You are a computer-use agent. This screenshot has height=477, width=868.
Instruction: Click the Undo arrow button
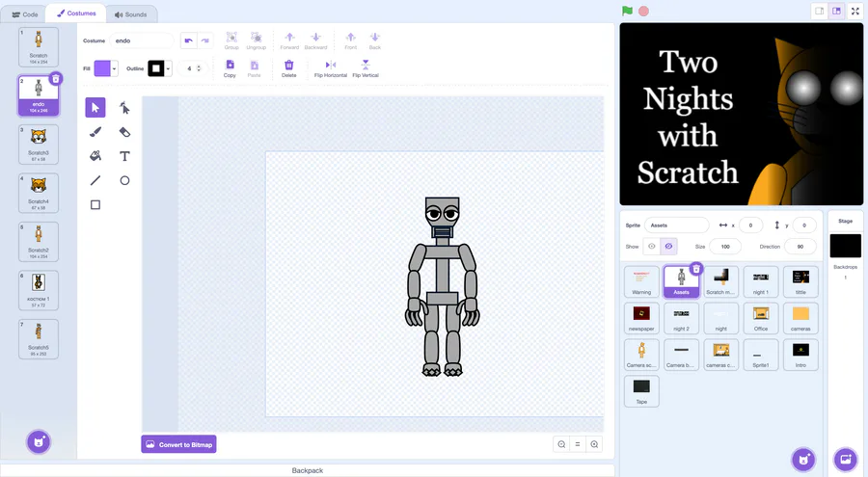[x=189, y=40]
